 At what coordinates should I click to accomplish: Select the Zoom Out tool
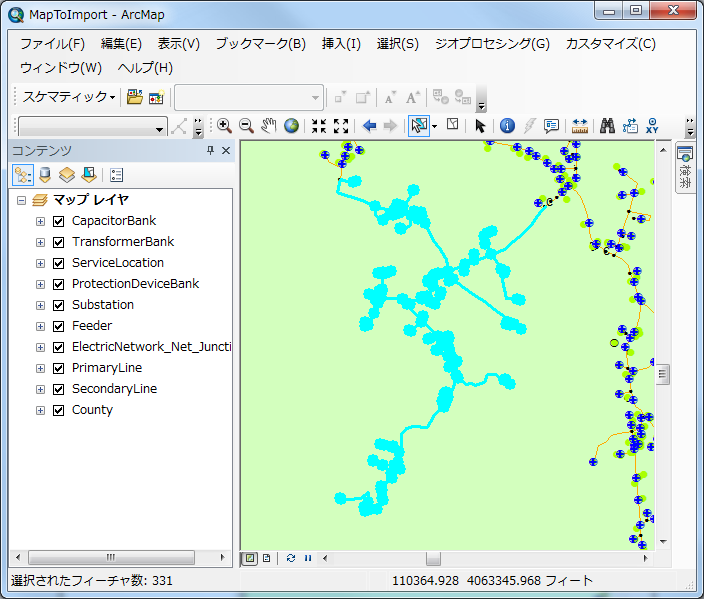pos(246,126)
